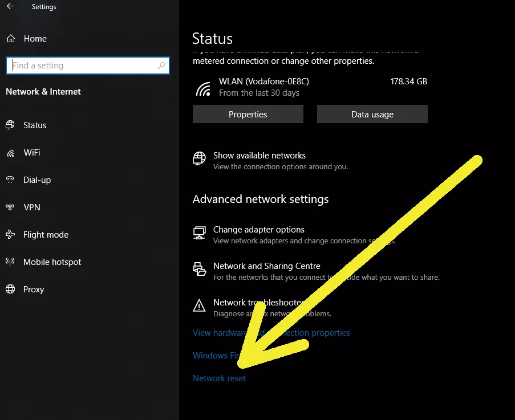This screenshot has width=515, height=420.
Task: Click the Home label in the sidebar
Action: 35,39
